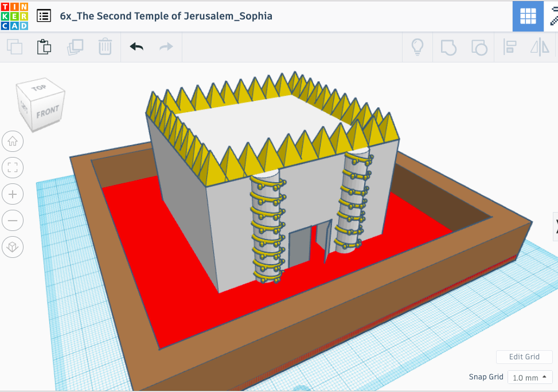Screen dimensions: 558x392
Task: Zoom out with the minus button
Action: click(13, 221)
